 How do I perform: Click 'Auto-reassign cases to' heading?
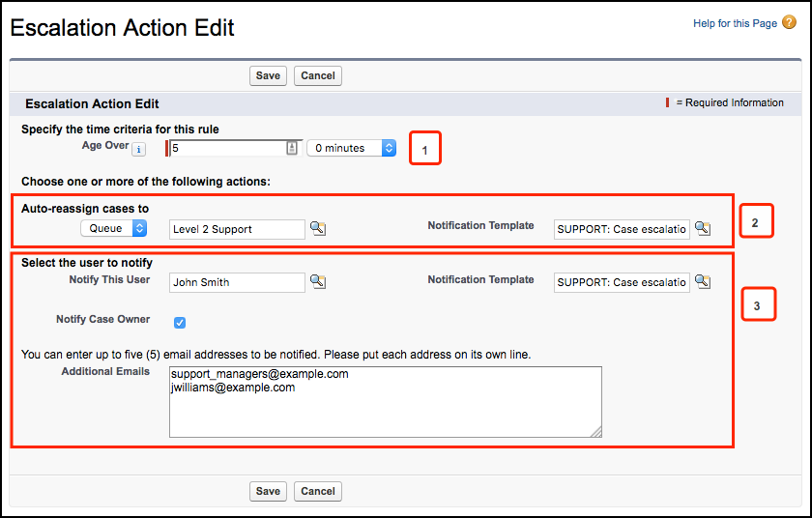point(85,209)
